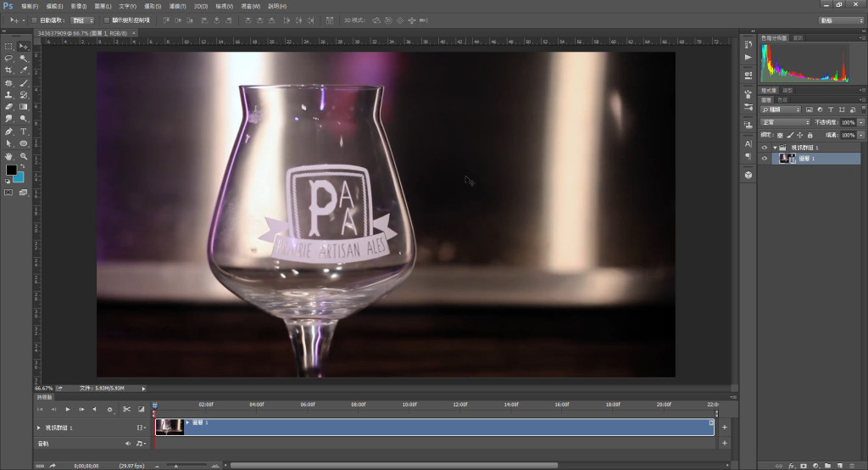Image resolution: width=868 pixels, height=470 pixels.
Task: Select the Crop tool
Action: (8, 70)
